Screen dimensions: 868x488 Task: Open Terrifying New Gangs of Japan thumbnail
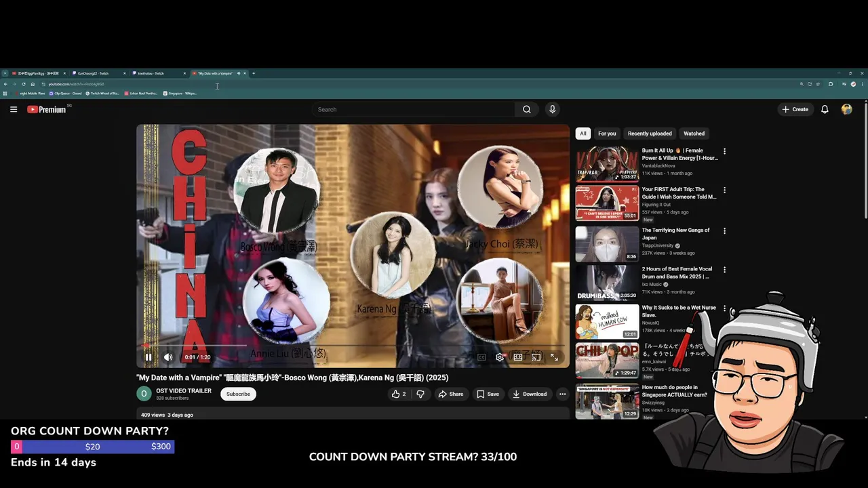[x=607, y=243]
